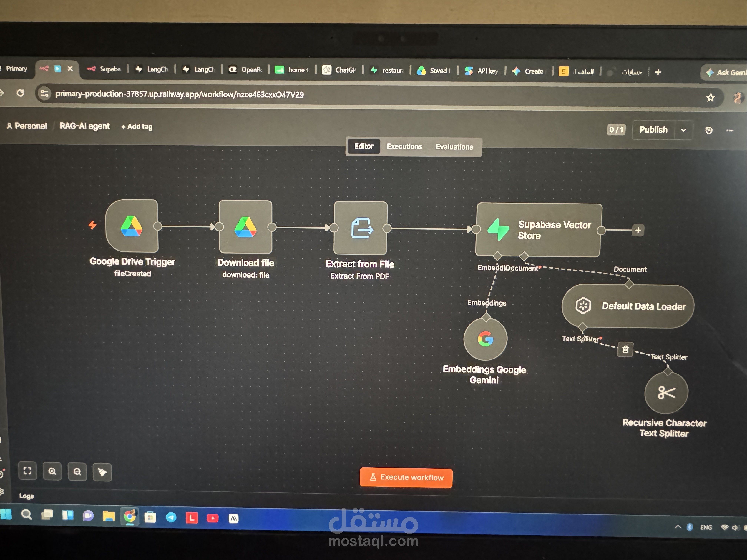Open the Extract from File node

point(361,228)
